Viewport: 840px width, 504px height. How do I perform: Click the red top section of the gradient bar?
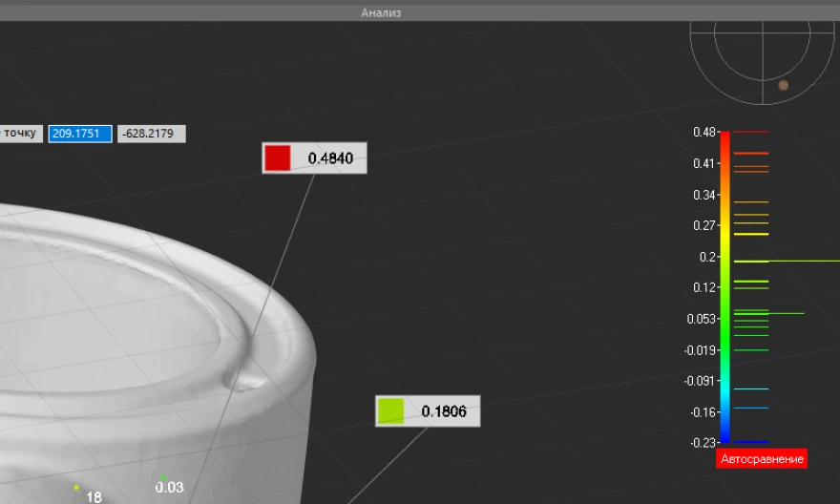click(725, 143)
